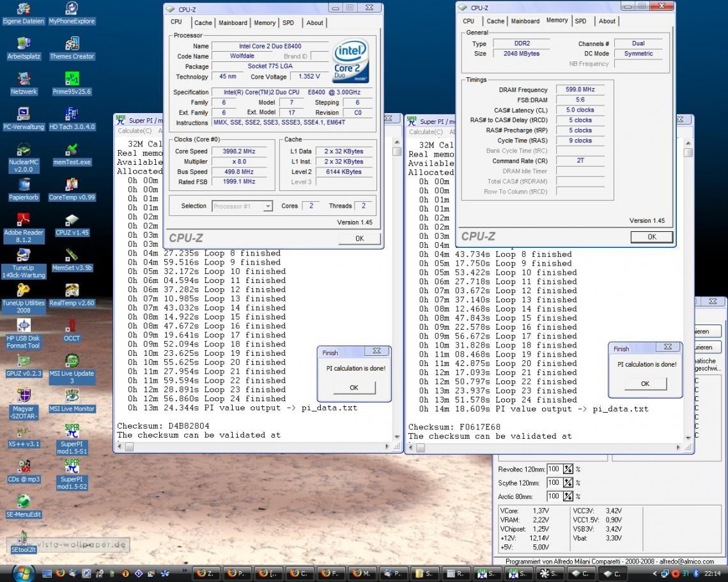Open SuperPI mod1.5-S2 desktop icon

click(72, 475)
